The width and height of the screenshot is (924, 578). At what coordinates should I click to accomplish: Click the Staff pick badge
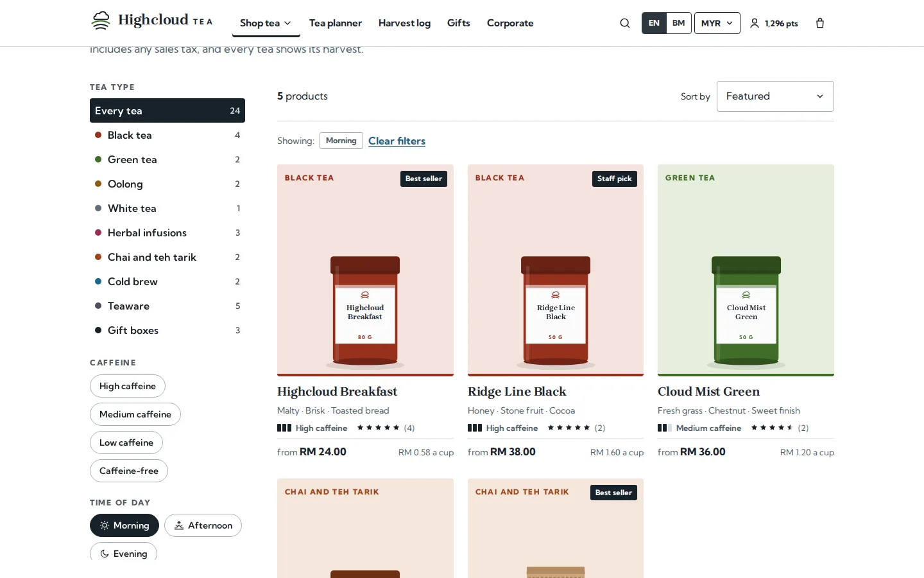[615, 179]
